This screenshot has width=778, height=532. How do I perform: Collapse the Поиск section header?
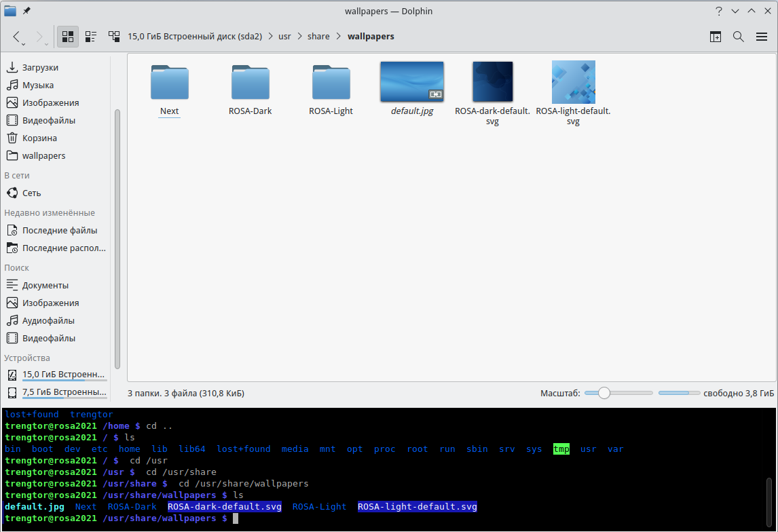pos(17,268)
